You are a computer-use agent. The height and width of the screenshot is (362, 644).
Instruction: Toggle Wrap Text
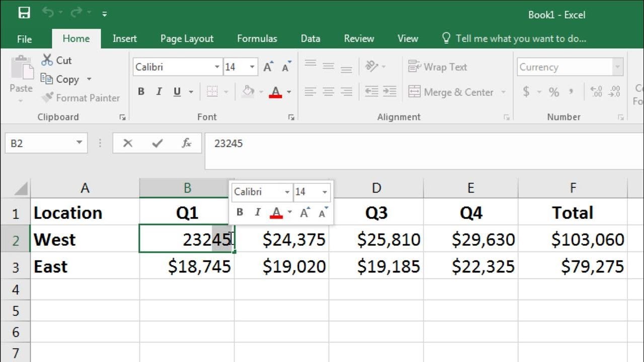click(x=437, y=67)
